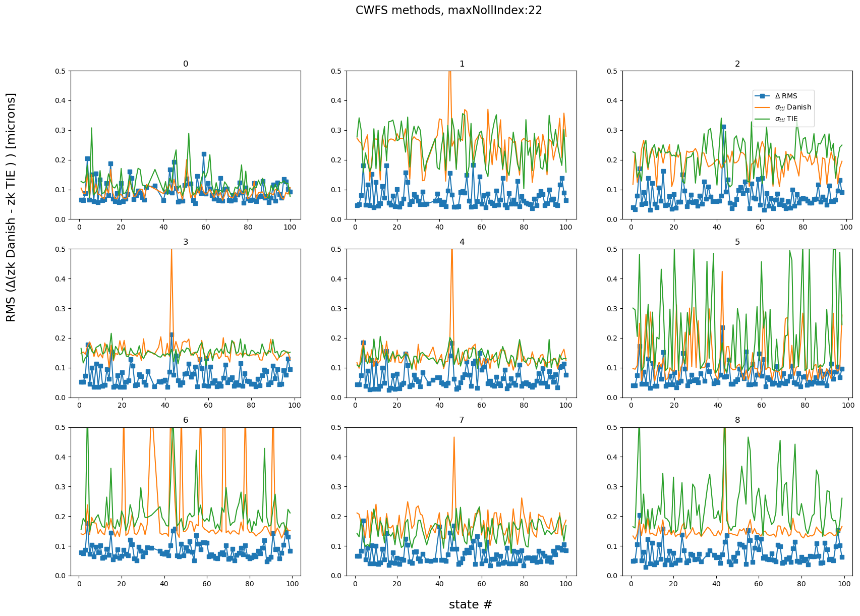Screen dimensions: 860x616
Task: Click subplot title '4'
Action: click(x=462, y=242)
